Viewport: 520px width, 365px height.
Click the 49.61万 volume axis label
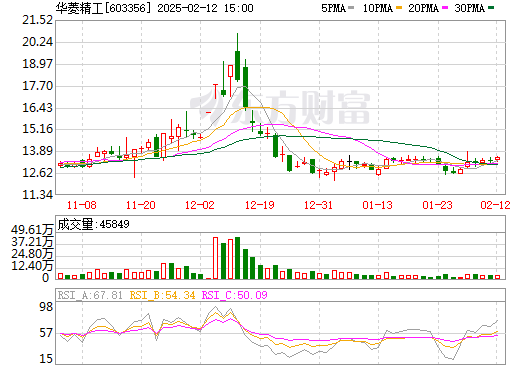pyautogui.click(x=32, y=230)
